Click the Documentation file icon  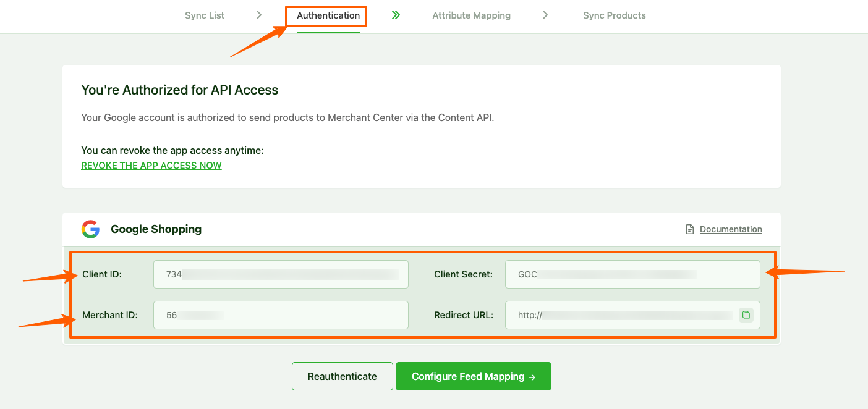[690, 229]
